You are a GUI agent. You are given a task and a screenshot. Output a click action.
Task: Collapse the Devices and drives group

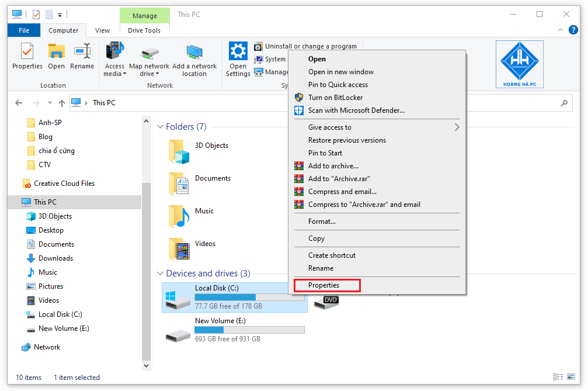[x=160, y=274]
